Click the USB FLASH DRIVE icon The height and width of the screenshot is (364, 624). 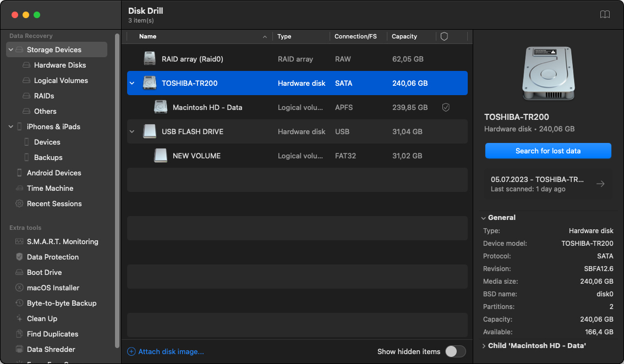(150, 131)
